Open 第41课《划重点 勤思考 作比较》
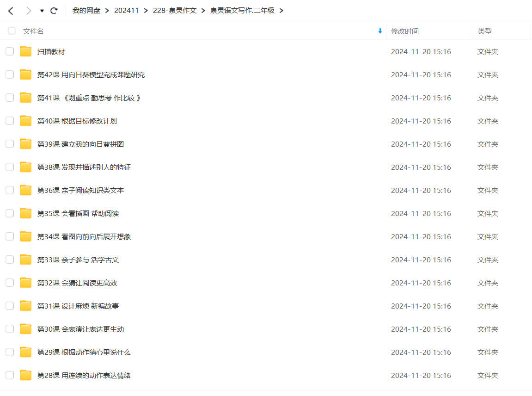The height and width of the screenshot is (396, 532). pos(89,98)
